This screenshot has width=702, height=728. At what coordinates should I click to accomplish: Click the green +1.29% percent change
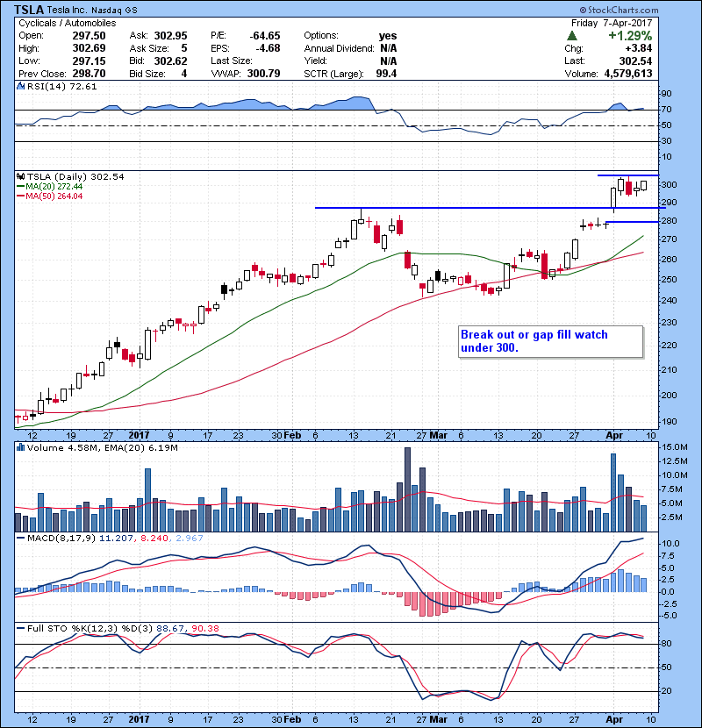point(630,36)
